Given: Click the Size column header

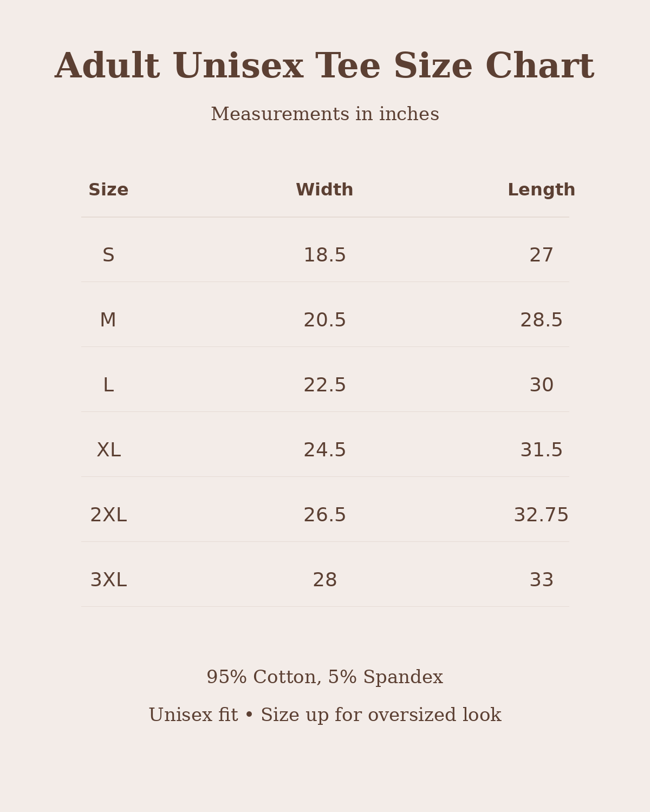Looking at the screenshot, I should coord(108,190).
